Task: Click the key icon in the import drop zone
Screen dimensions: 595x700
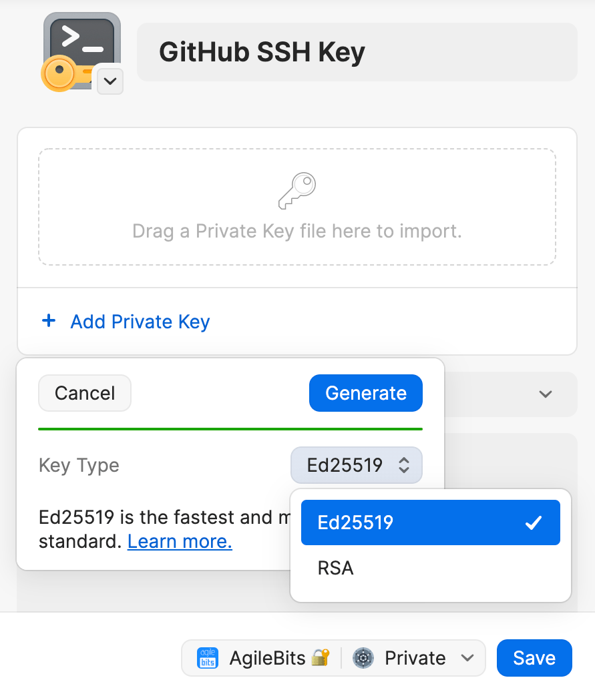Action: coord(296,190)
